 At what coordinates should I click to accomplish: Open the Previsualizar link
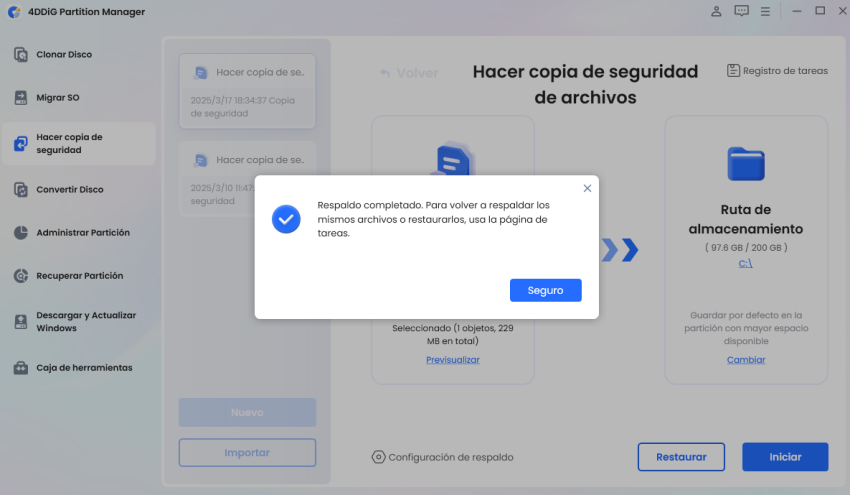coord(453,360)
